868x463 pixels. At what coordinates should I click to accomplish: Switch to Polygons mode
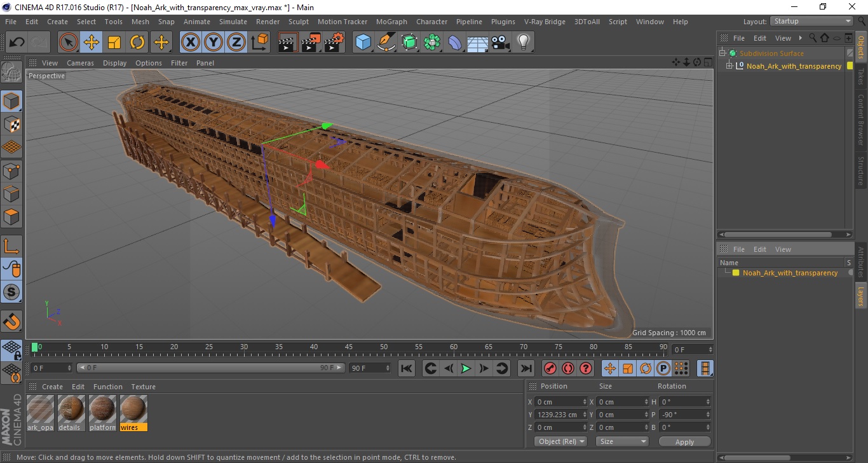tap(11, 217)
